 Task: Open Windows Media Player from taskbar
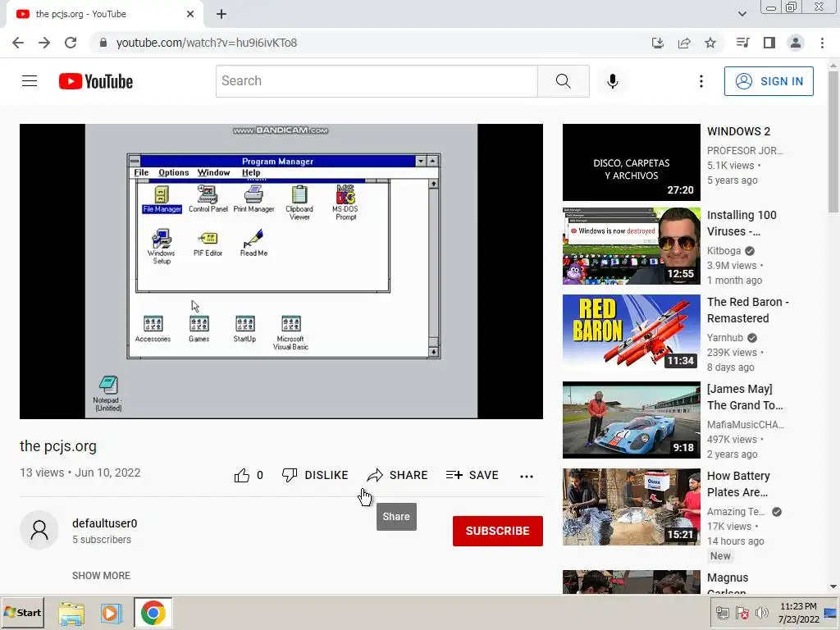[x=111, y=613]
